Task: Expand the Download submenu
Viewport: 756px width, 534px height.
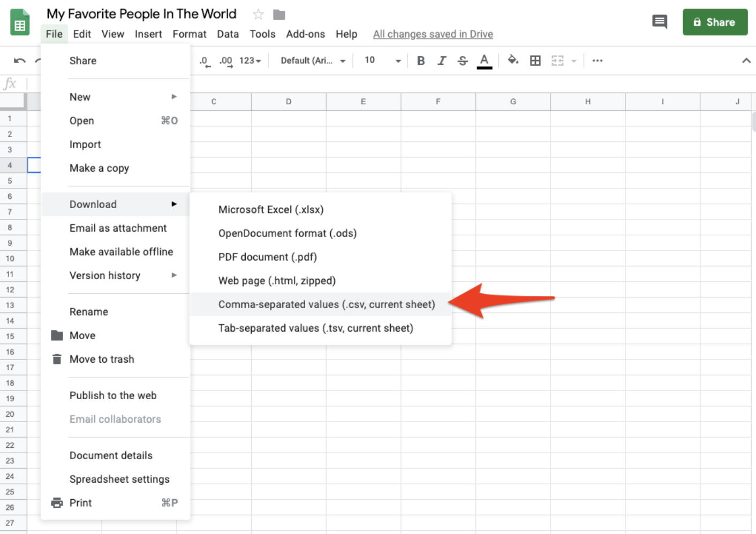Action: [x=116, y=204]
